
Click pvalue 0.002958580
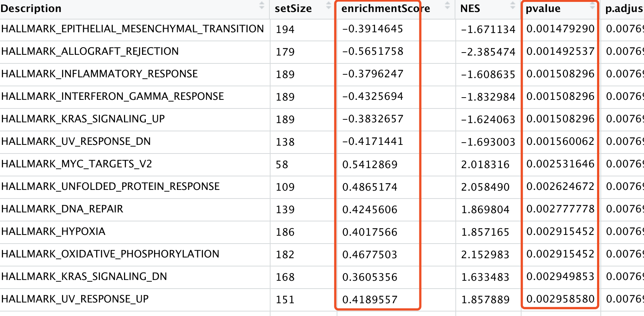click(560, 299)
